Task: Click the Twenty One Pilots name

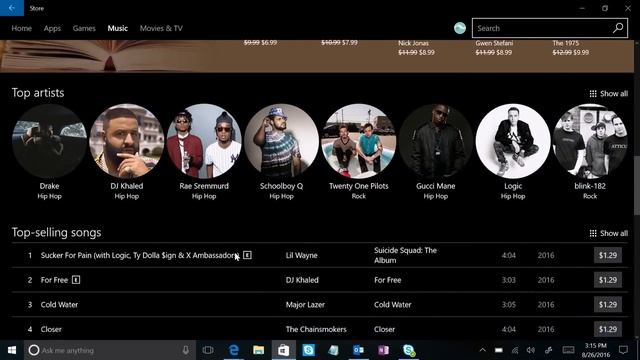Action: [x=359, y=186]
